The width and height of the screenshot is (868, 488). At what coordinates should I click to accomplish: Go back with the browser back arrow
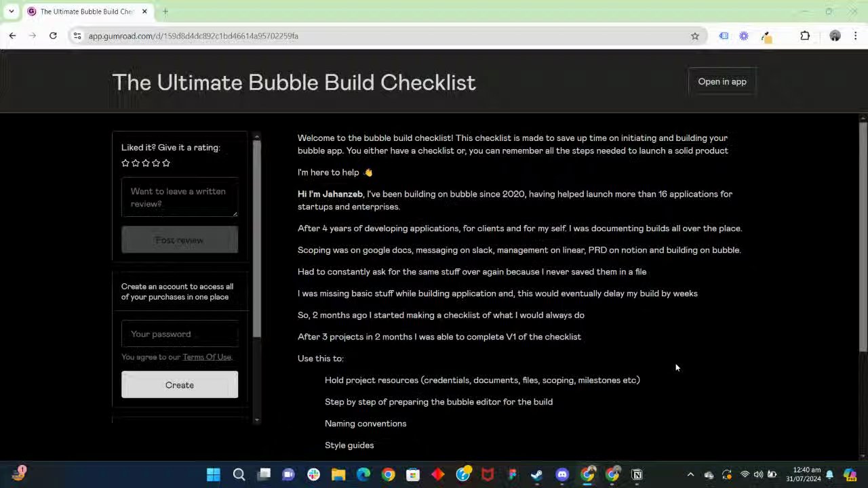[12, 36]
